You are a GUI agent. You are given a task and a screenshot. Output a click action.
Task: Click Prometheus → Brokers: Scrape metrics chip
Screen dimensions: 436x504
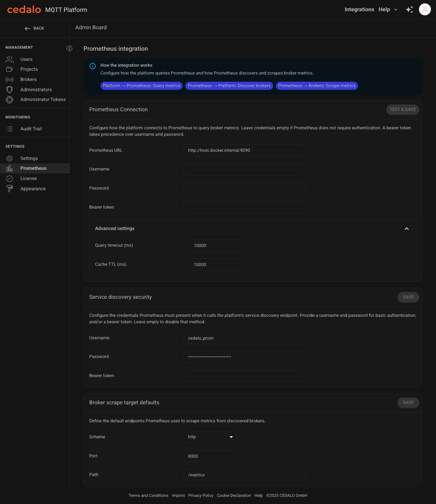[317, 86]
